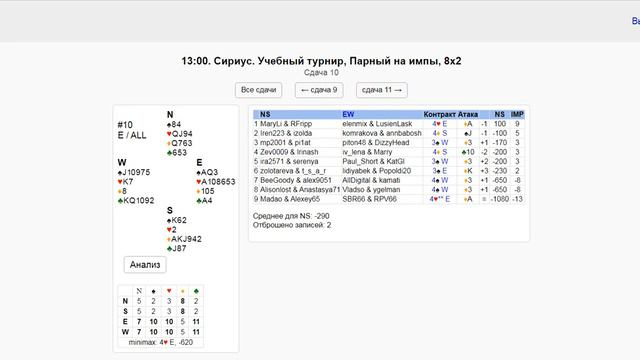
Task: Click the ♦K lead in zolotareva's row
Action: (468, 171)
